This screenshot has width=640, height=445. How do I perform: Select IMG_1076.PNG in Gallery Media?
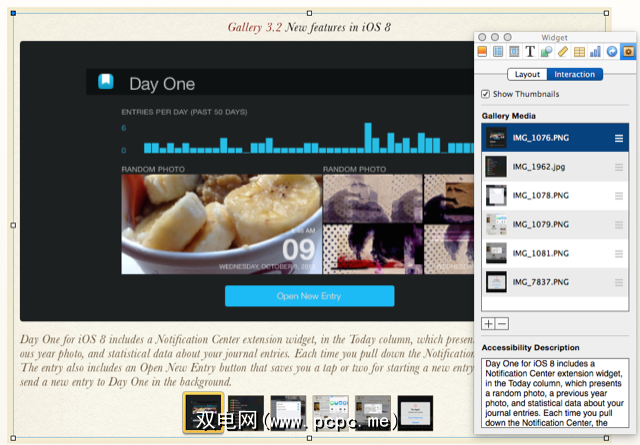click(555, 138)
